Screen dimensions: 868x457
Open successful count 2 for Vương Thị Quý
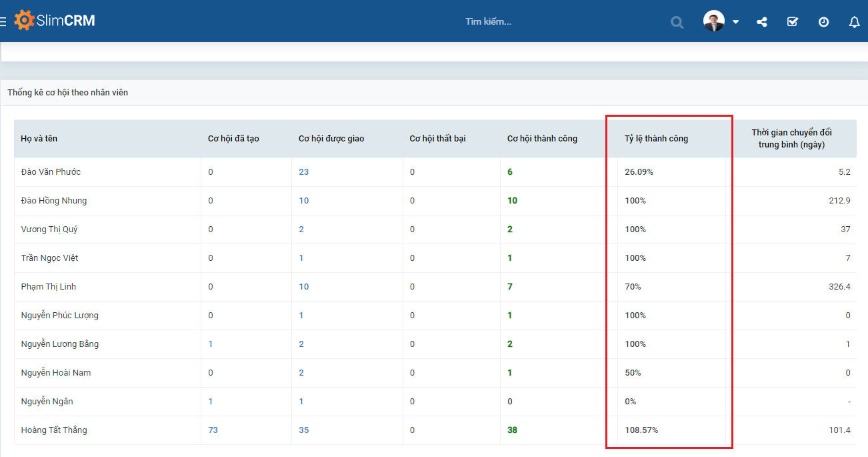pyautogui.click(x=510, y=230)
